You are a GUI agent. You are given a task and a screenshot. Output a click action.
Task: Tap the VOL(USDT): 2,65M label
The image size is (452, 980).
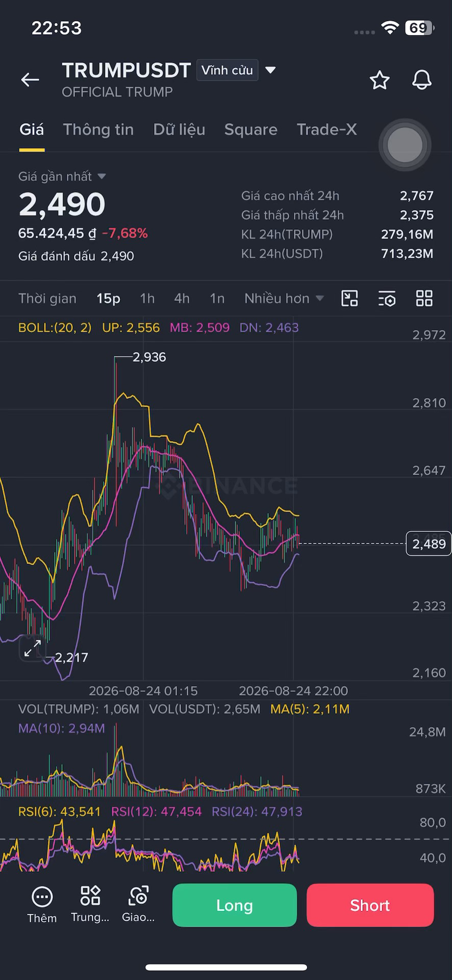205,709
